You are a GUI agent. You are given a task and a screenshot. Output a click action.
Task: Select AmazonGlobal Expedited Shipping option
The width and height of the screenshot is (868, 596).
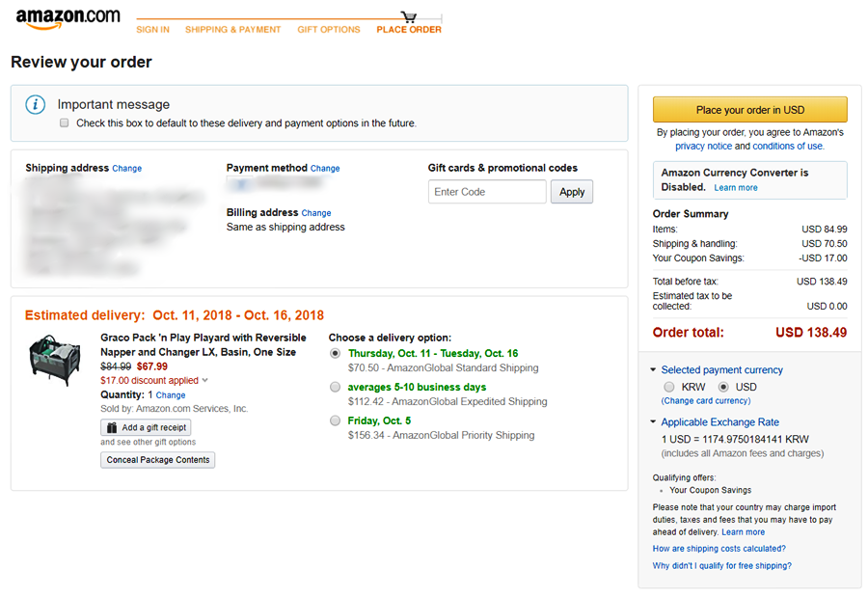[x=336, y=387]
